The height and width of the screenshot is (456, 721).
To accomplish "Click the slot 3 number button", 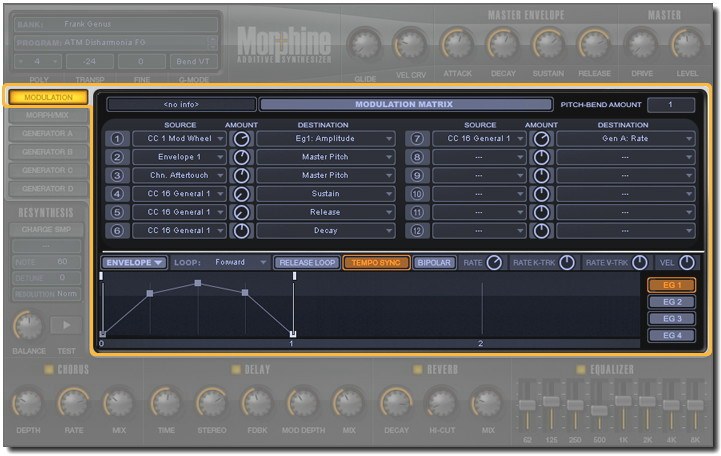I will (x=117, y=176).
